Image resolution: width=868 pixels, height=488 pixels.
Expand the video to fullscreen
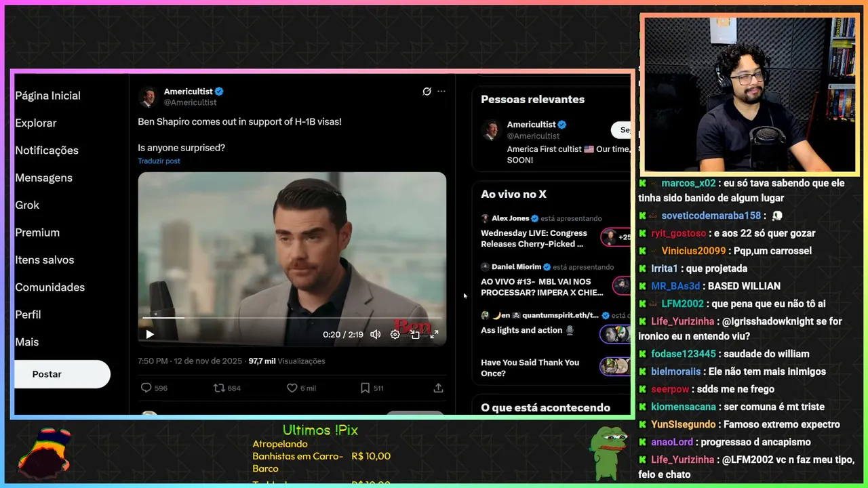434,334
